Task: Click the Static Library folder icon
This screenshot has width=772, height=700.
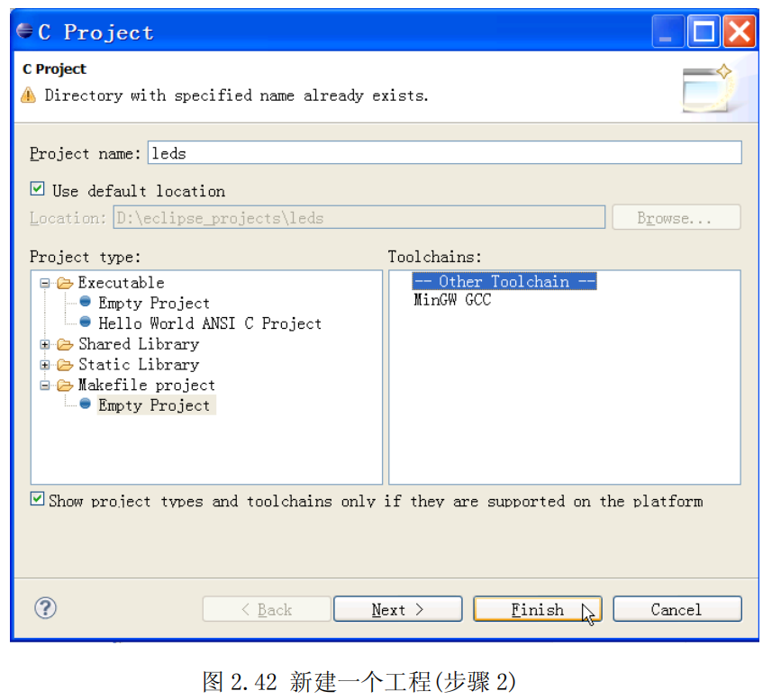Action: coord(64,364)
